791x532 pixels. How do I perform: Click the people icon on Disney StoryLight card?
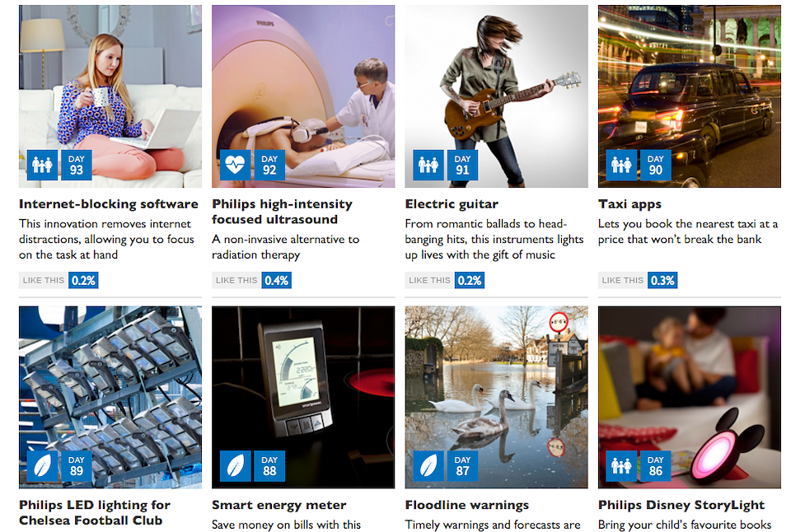[621, 466]
